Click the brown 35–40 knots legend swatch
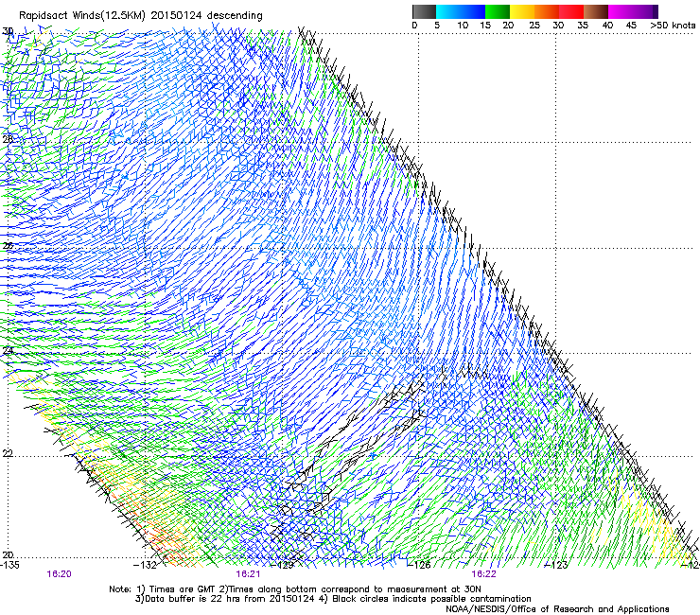This screenshot has height=615, width=700. coord(596,11)
